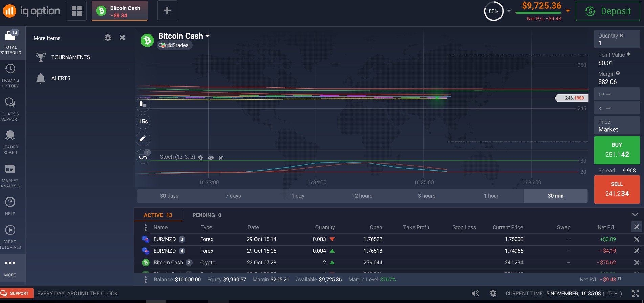Switch to the PENDING 0 tab
The width and height of the screenshot is (644, 303).
[x=207, y=215]
